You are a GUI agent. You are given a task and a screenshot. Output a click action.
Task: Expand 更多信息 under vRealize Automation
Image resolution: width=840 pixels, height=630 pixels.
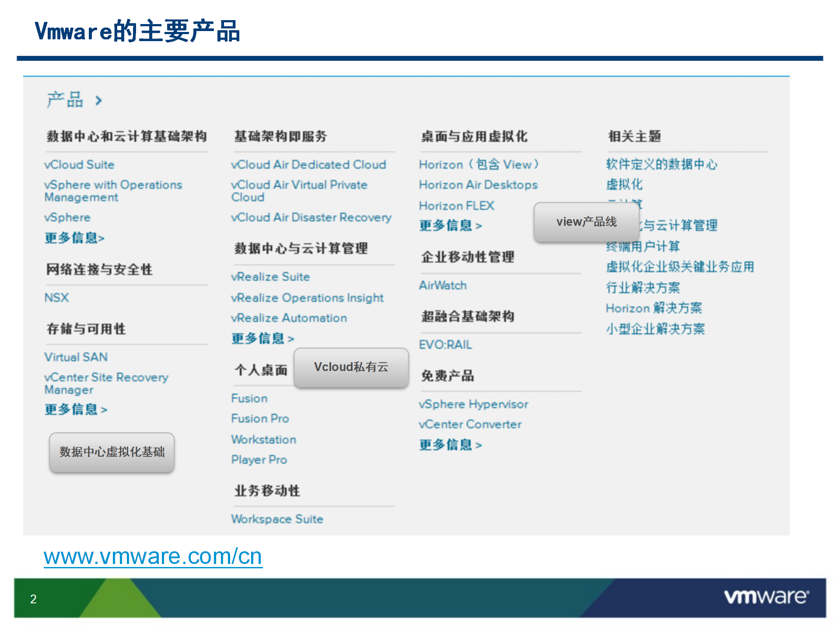(262, 338)
